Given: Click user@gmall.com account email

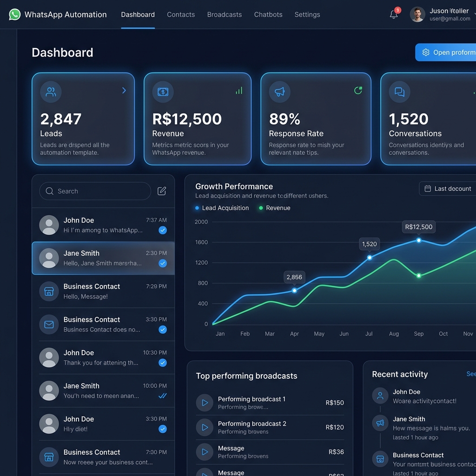Looking at the screenshot, I should tap(450, 19).
